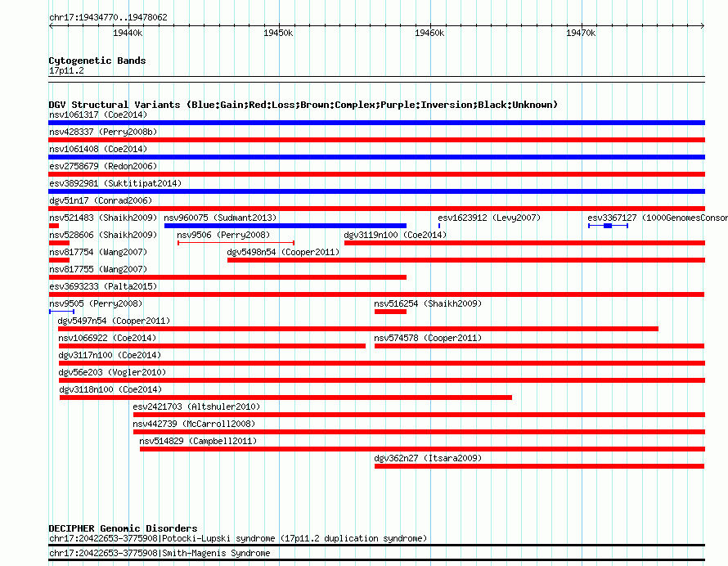The image size is (728, 566).
Task: Open nsv442739 (McCarroll2008) variant label
Action: pyautogui.click(x=194, y=424)
